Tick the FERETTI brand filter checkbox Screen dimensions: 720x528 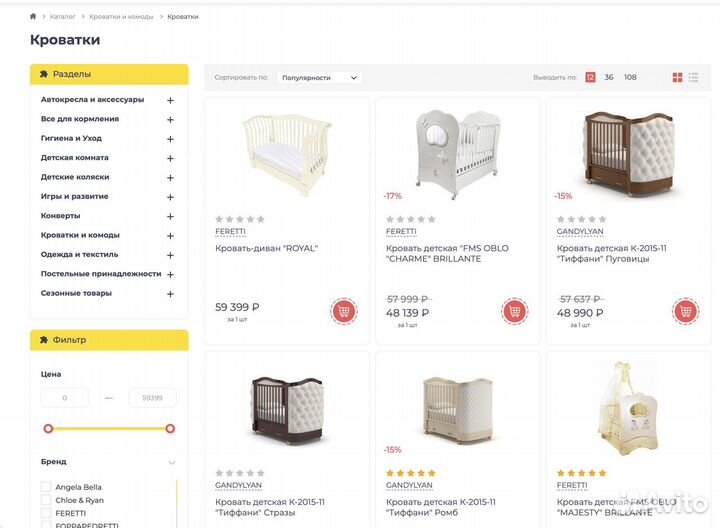(x=46, y=513)
